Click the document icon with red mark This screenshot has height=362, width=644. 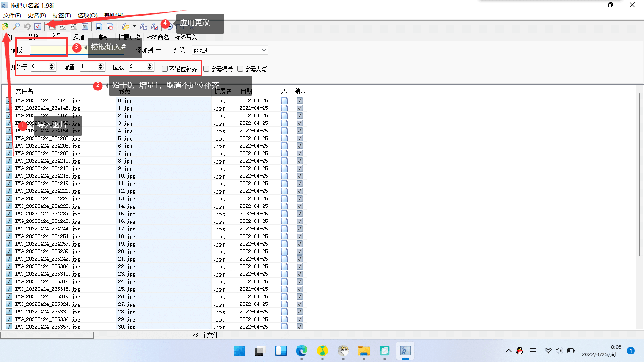(x=110, y=26)
